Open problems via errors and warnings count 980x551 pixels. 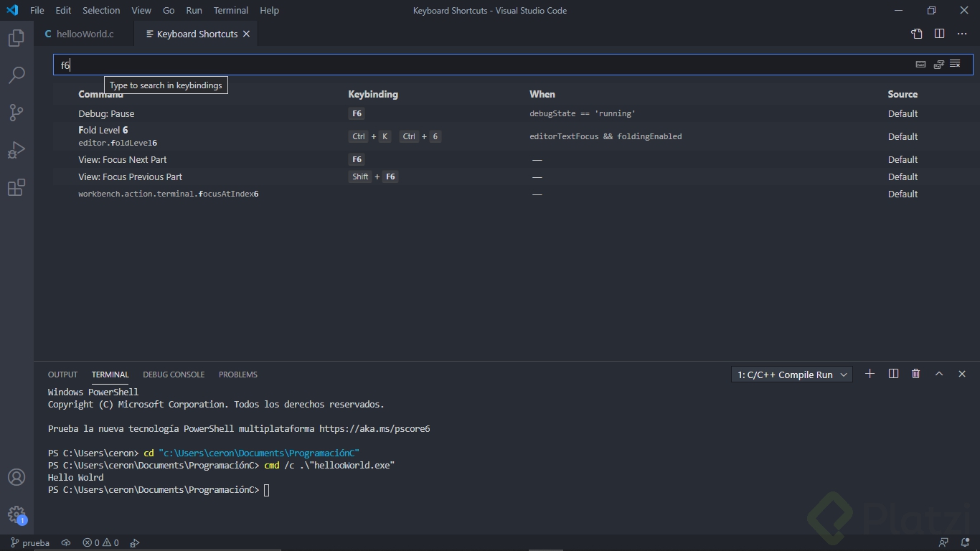pos(100,543)
